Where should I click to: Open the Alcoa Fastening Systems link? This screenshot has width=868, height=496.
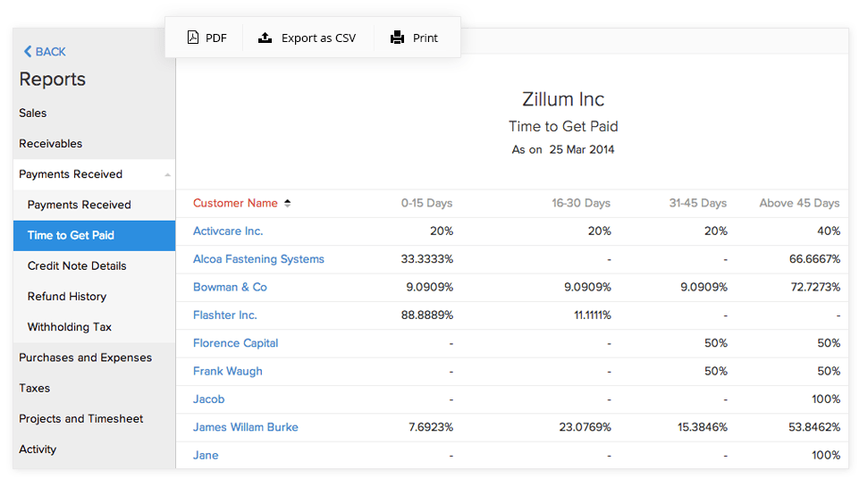click(x=258, y=259)
